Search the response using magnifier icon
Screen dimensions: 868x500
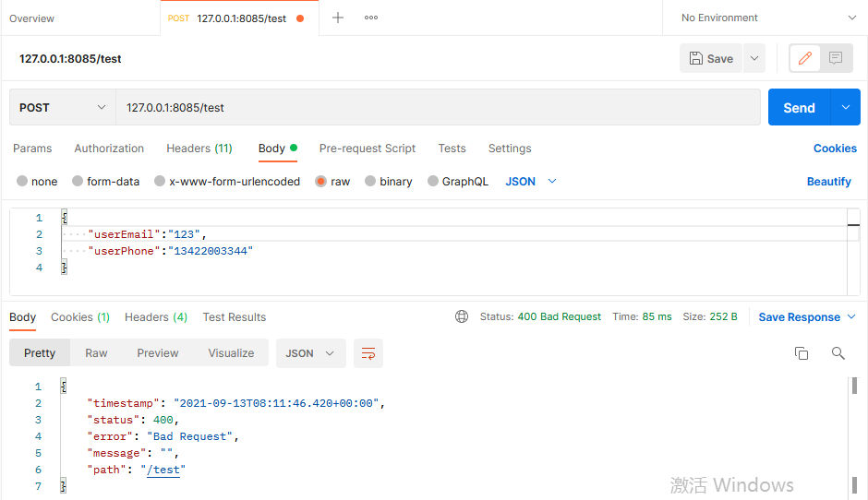pos(838,353)
